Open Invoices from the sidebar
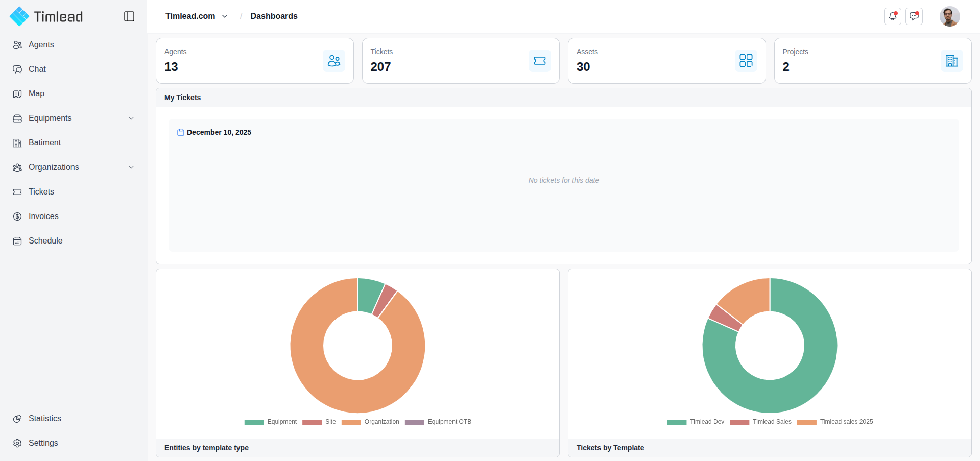The height and width of the screenshot is (461, 980). 43,216
